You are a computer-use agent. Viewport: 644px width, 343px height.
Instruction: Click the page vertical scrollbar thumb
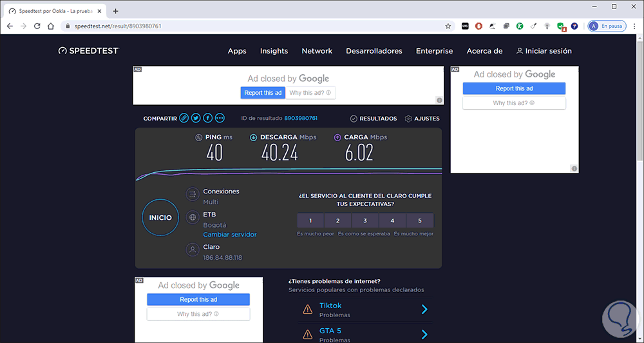(x=640, y=101)
